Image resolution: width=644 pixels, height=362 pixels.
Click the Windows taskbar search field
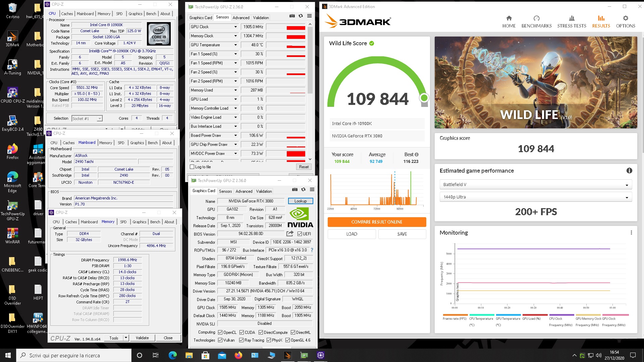(x=74, y=355)
